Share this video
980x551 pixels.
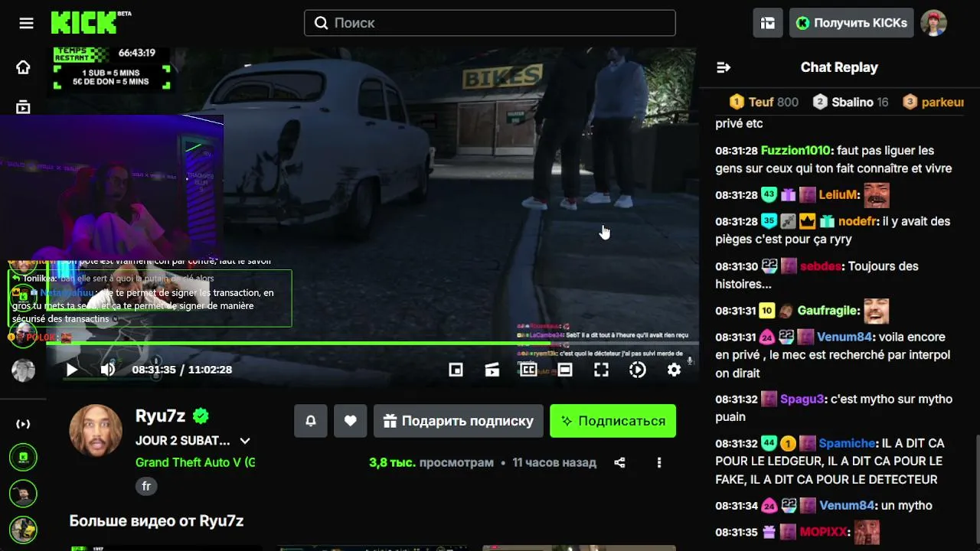[620, 462]
